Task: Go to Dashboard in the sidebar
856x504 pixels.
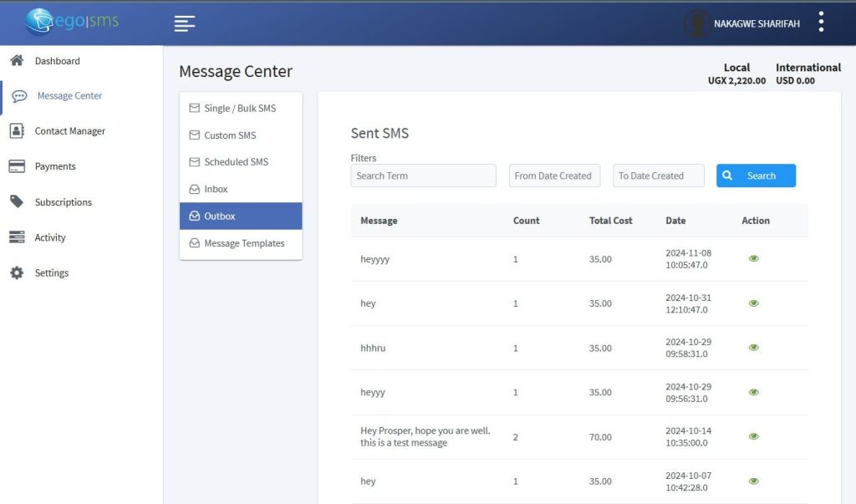Action: [57, 61]
